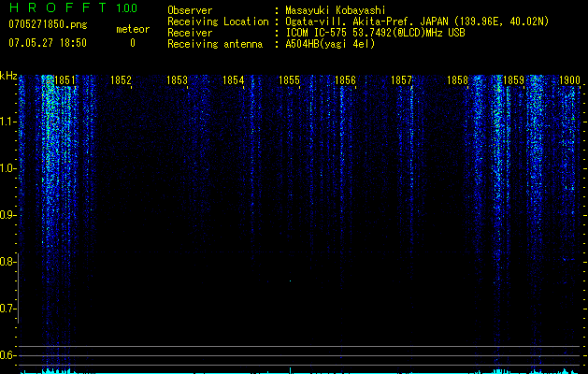Screen dimensions: 588x374
Task: Click the meteor count value 0
Action: click(133, 43)
